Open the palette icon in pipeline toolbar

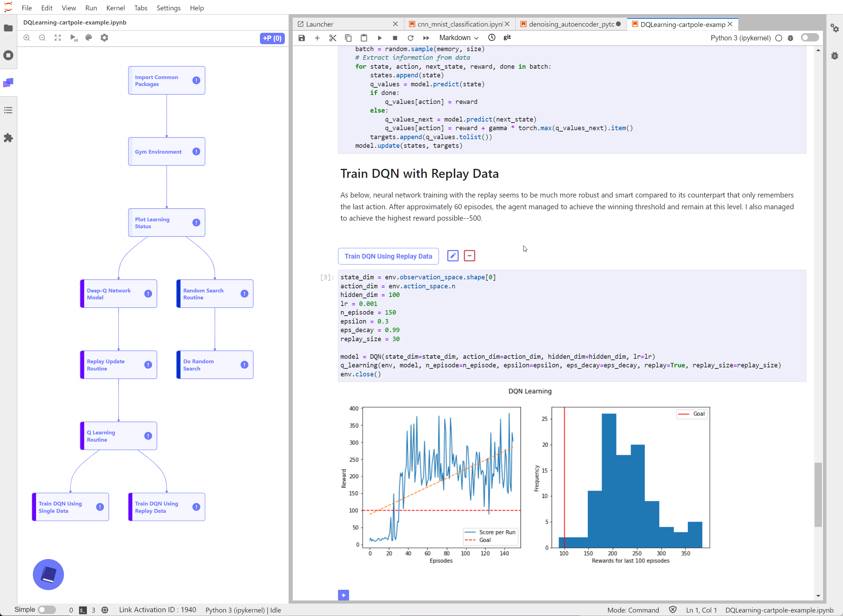(x=88, y=38)
